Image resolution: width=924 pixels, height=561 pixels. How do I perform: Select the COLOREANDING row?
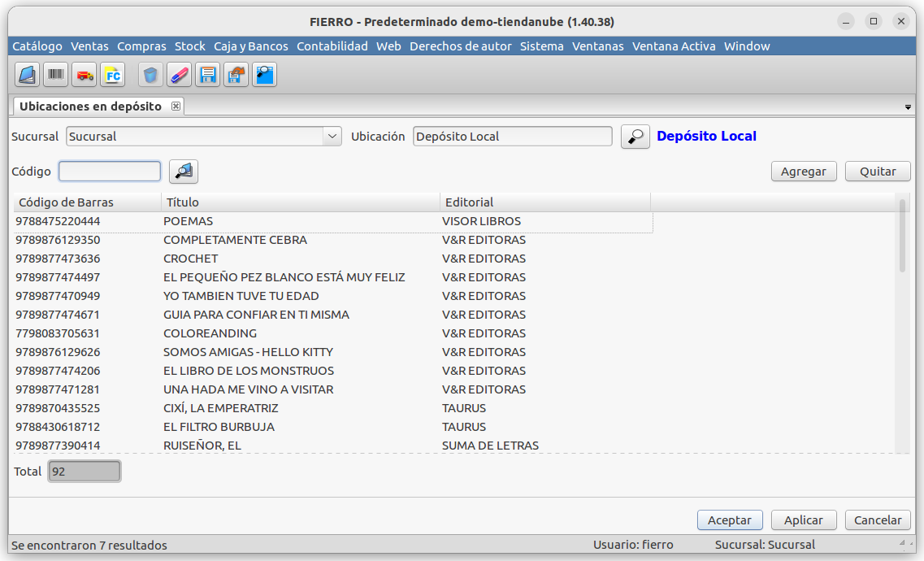tap(333, 333)
